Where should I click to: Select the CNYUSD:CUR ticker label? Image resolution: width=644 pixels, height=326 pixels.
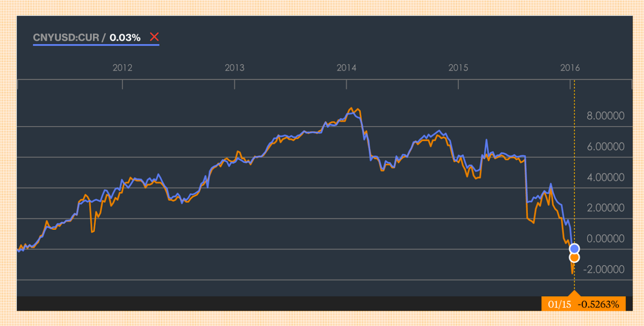click(x=66, y=37)
